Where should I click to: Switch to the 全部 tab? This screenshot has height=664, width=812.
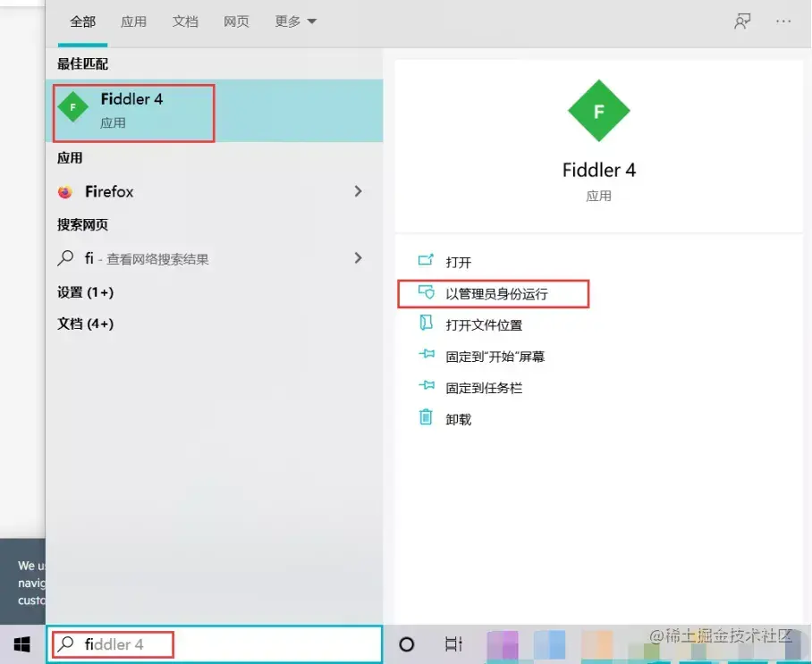point(83,21)
